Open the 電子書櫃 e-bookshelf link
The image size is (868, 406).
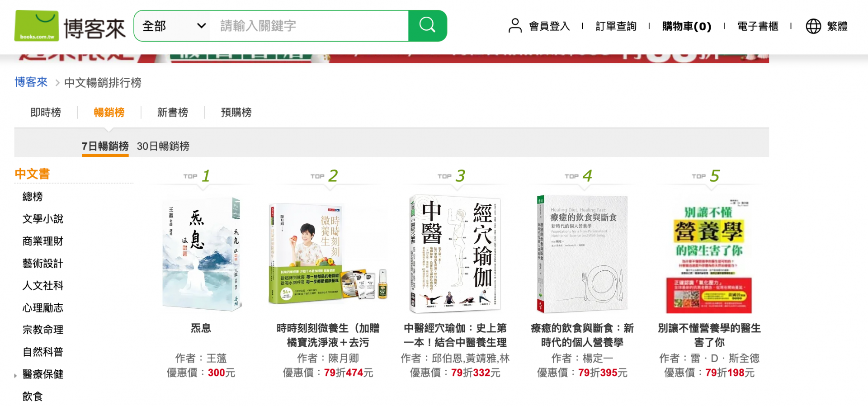[758, 26]
